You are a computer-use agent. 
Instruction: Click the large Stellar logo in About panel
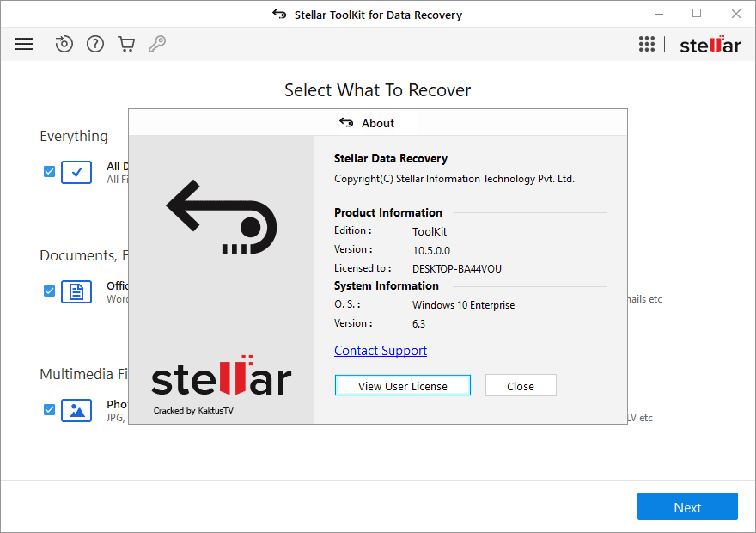[x=222, y=378]
